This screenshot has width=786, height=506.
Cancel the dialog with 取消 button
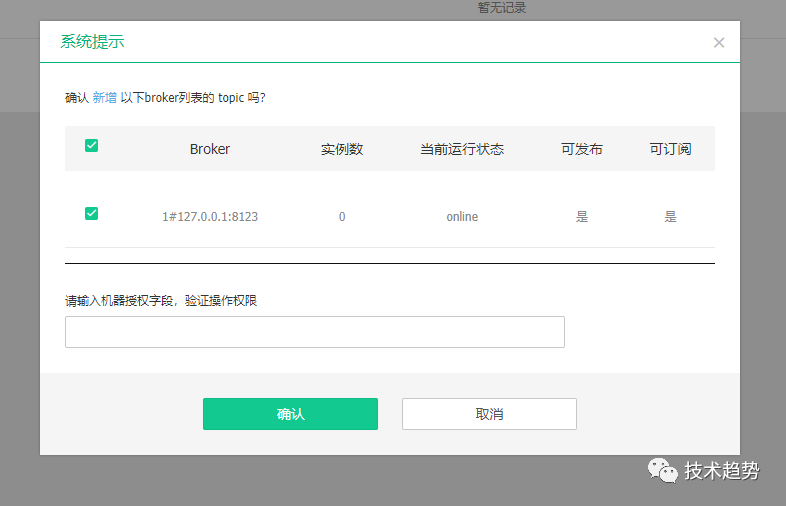489,414
